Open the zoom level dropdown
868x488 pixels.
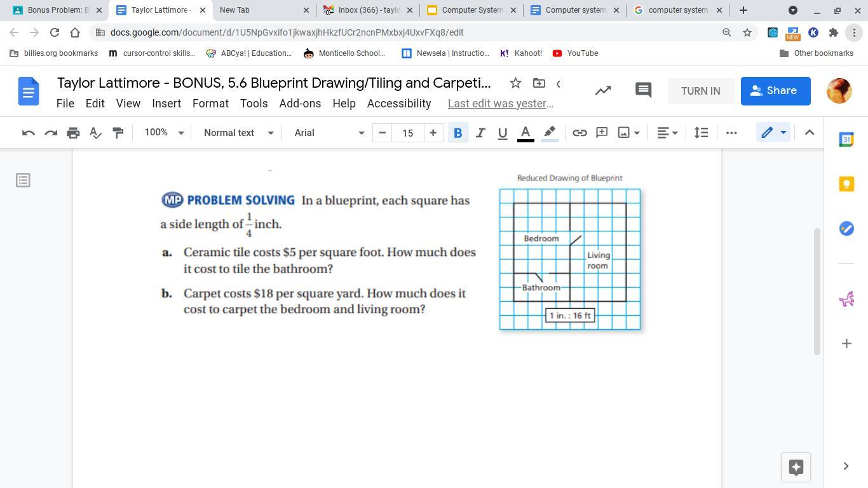coord(164,133)
